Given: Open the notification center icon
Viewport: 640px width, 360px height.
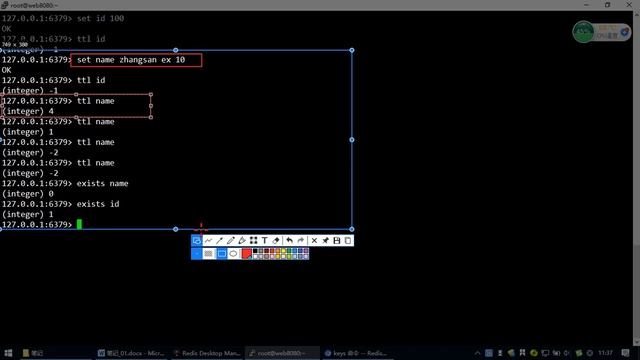Looking at the screenshot, I should [x=625, y=353].
